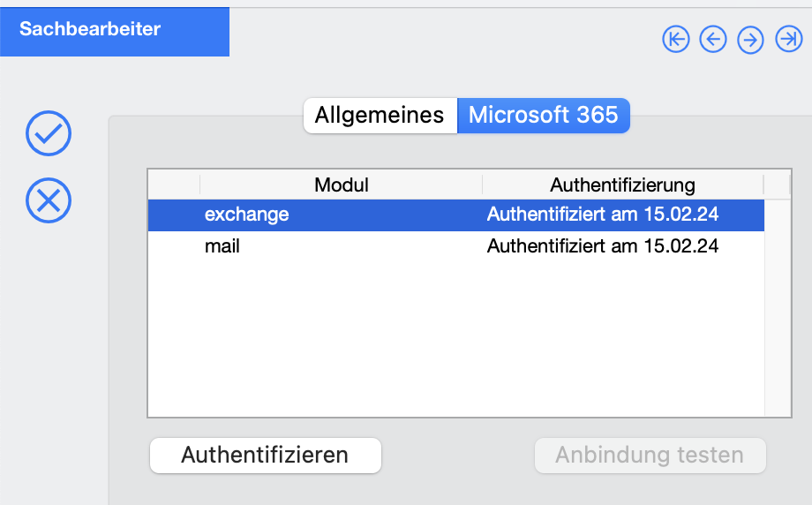Click exchange's Authentifiziert am 15.02.24 cell
This screenshot has width=812, height=505.
(x=603, y=215)
